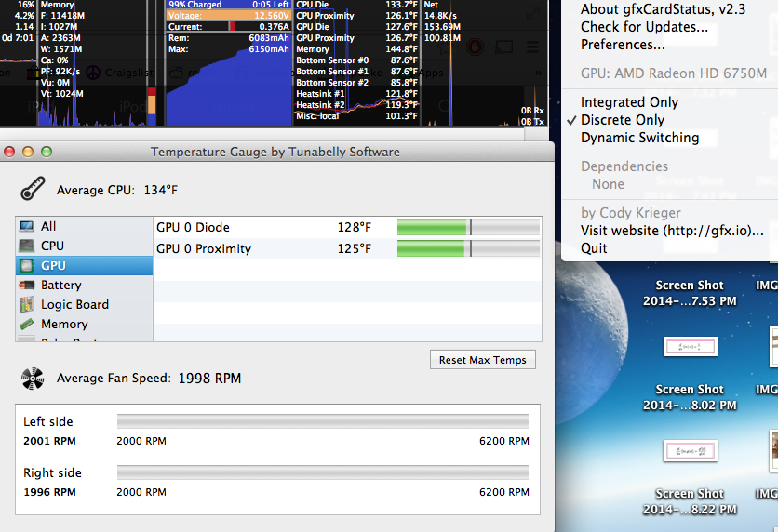Close the Temperature Gauge window
This screenshot has height=532, width=778.
pos(9,152)
